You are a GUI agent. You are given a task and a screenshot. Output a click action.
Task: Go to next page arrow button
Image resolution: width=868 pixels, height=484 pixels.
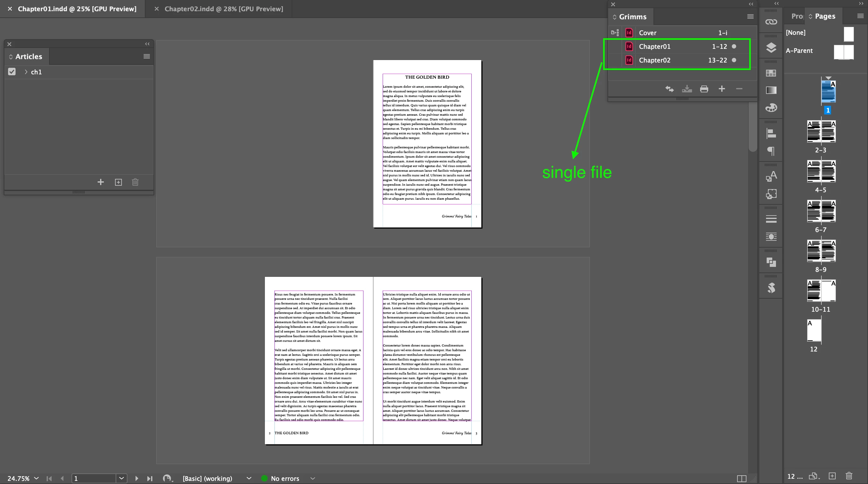136,478
